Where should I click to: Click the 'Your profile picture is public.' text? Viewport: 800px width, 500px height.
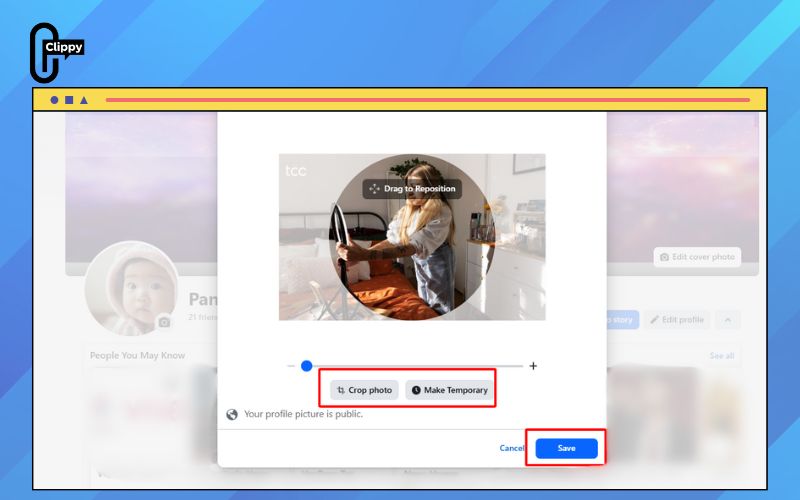tap(304, 414)
